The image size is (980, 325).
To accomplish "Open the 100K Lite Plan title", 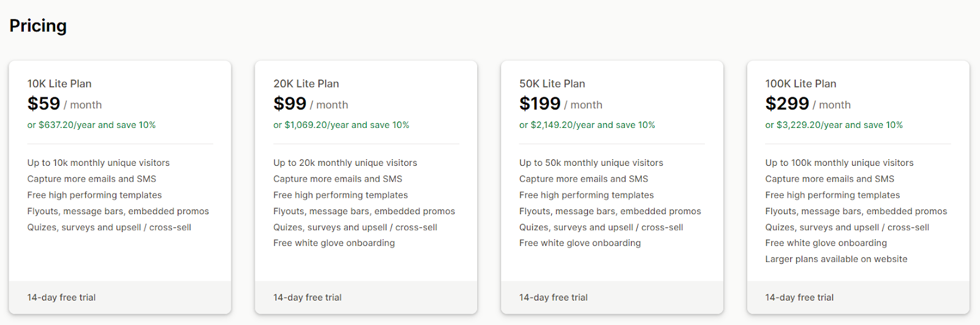I will coord(800,84).
